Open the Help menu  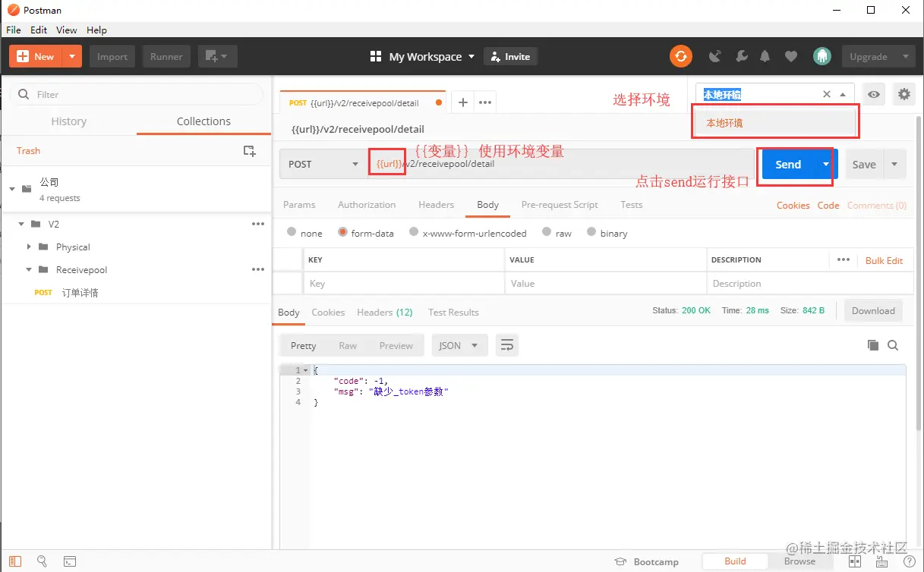coord(96,30)
